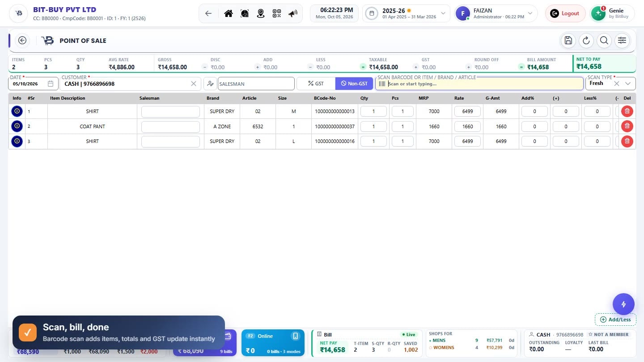Go to the Home dashboard icon
Screen dimensions: 644x362
click(x=229, y=13)
